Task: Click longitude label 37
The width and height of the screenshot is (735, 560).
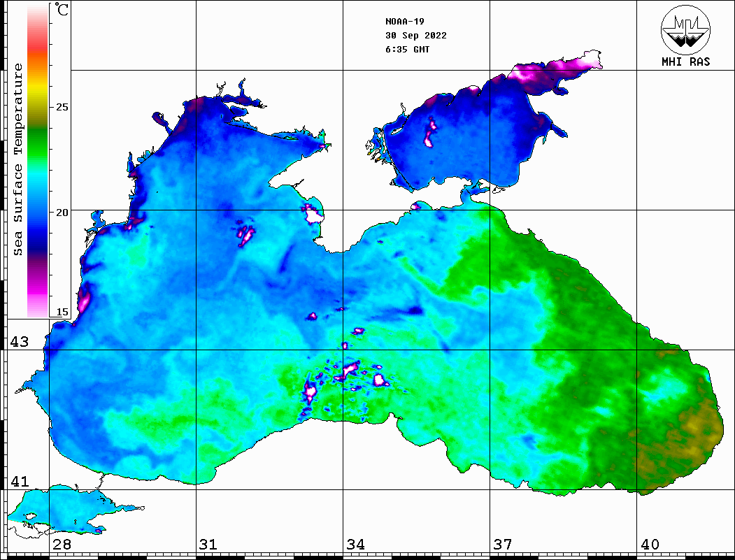Action: tap(503, 545)
